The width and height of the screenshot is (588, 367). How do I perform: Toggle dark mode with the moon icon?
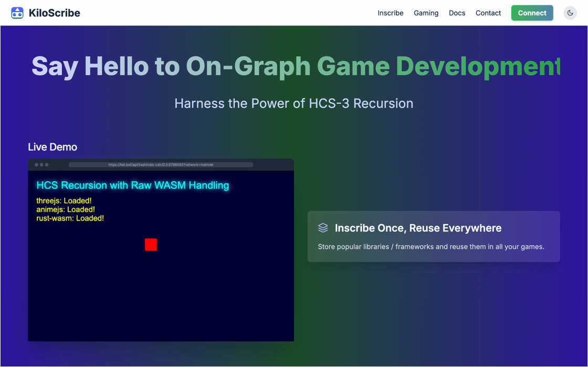(570, 13)
